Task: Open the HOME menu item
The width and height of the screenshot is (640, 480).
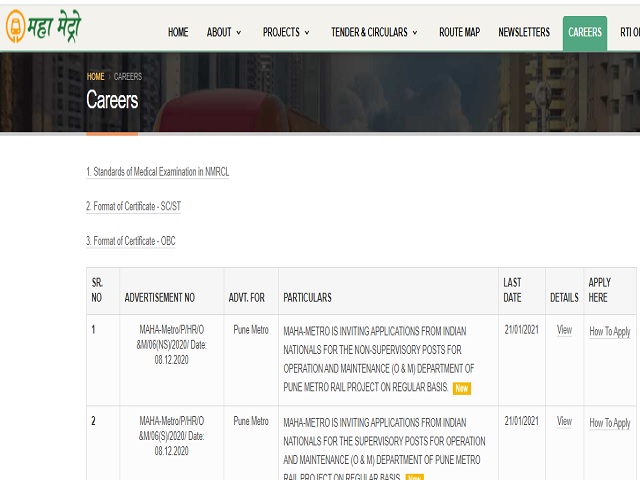Action: point(178,32)
